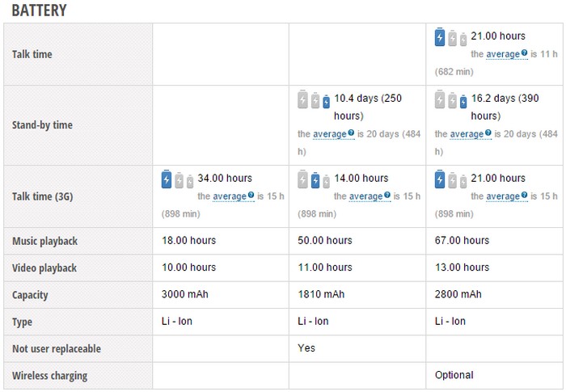Click the blue battery icon beside 10.4 days

(x=326, y=102)
